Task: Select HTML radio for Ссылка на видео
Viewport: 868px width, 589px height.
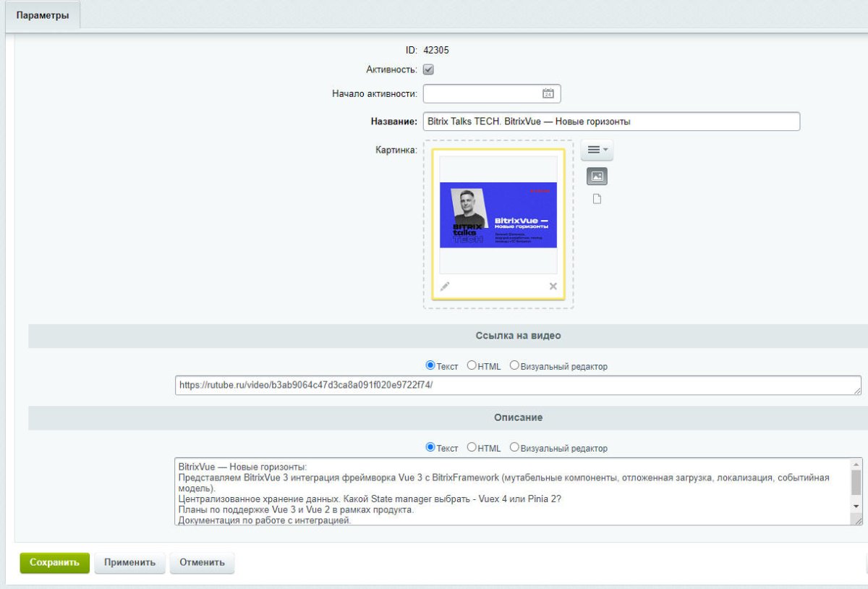Action: point(472,365)
